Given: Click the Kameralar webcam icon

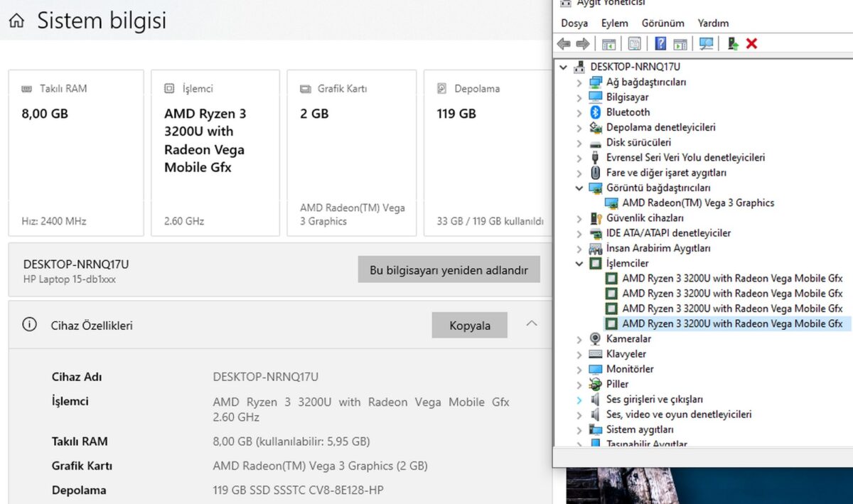Looking at the screenshot, I should click(596, 339).
